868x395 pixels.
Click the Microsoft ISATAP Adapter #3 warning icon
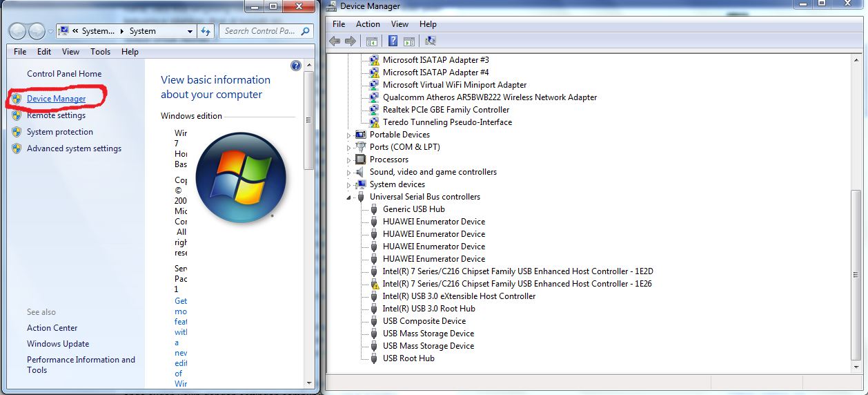point(374,60)
